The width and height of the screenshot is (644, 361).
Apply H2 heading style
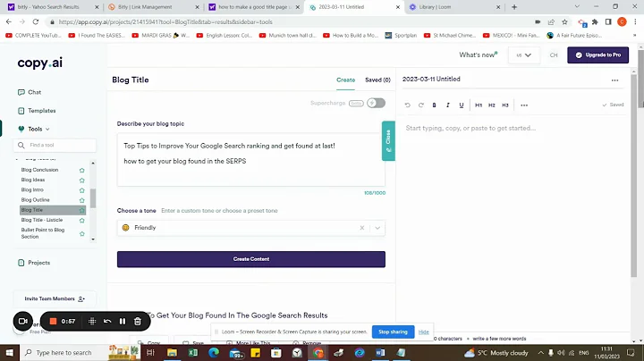coord(492,105)
